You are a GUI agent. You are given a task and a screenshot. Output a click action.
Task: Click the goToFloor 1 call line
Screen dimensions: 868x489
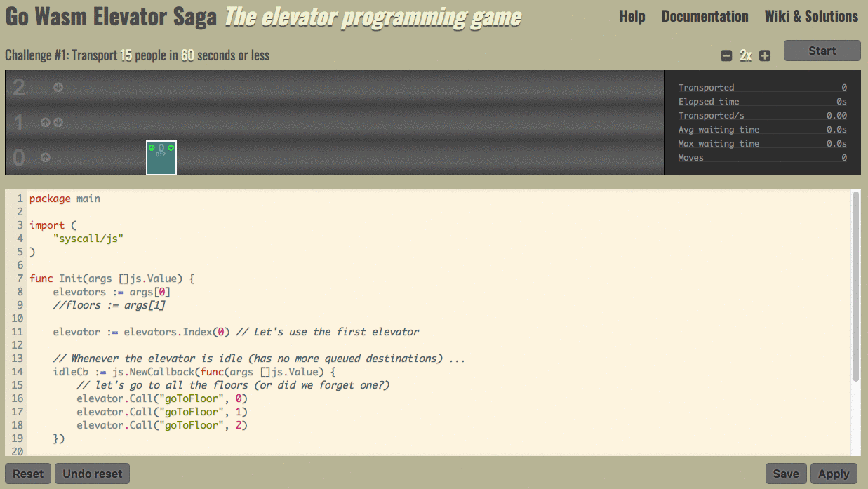[x=162, y=412]
